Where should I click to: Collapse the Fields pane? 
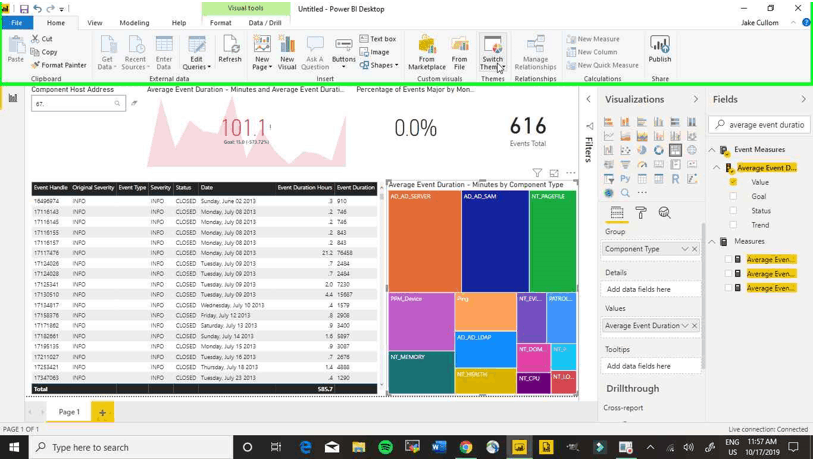point(804,99)
